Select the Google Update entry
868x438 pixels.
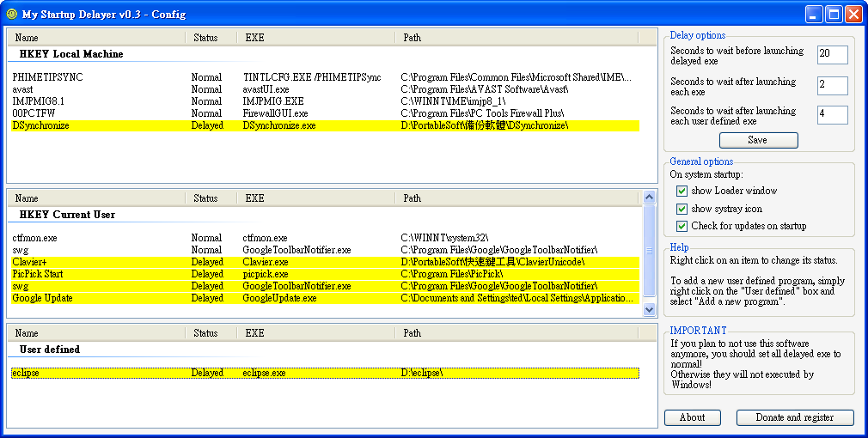326,299
